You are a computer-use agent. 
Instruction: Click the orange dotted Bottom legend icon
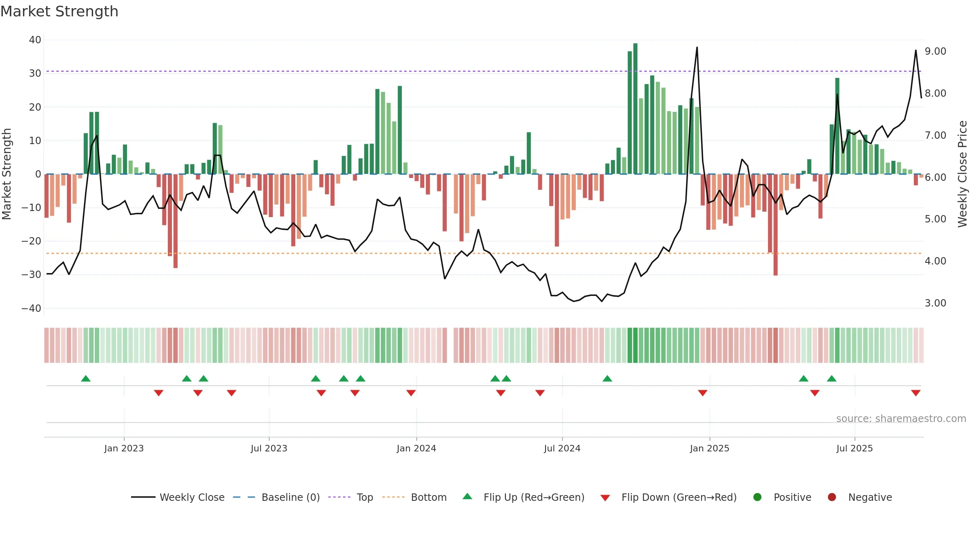click(393, 497)
